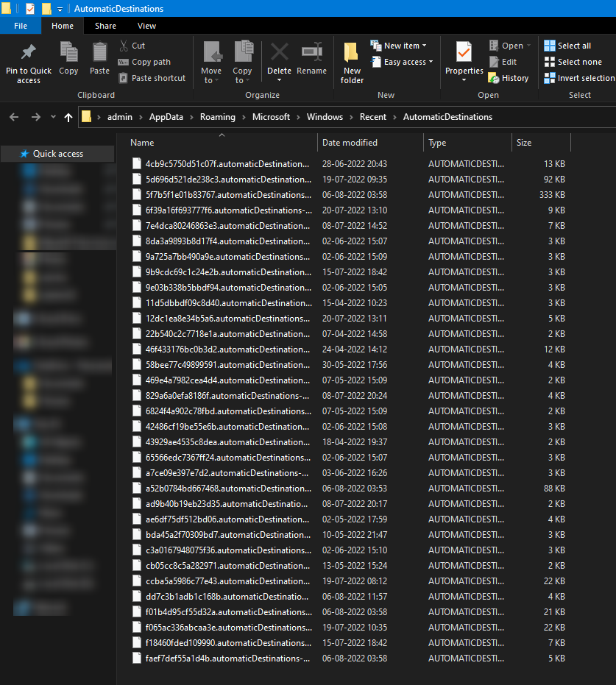Open New item dropdown
Image resolution: width=616 pixels, height=685 pixels.
point(398,46)
